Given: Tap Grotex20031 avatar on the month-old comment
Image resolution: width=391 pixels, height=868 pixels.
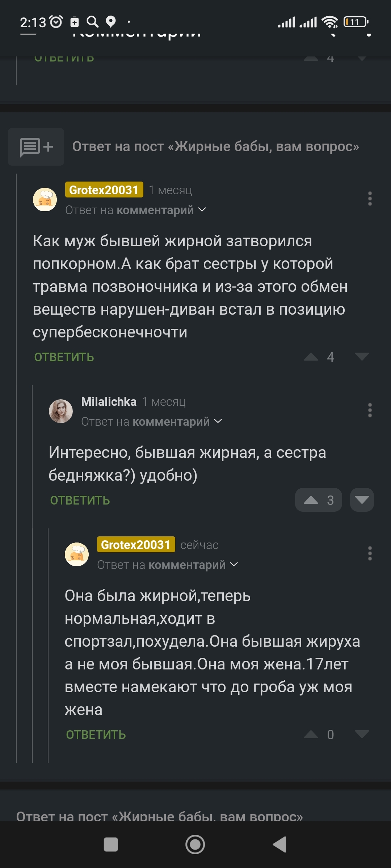Looking at the screenshot, I should (45, 199).
